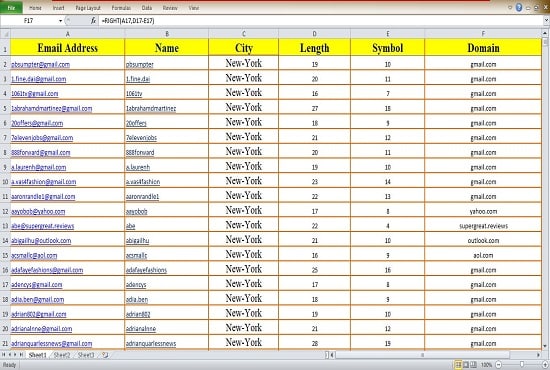Select the Domain header cell
The image size is (550, 370).
483,48
